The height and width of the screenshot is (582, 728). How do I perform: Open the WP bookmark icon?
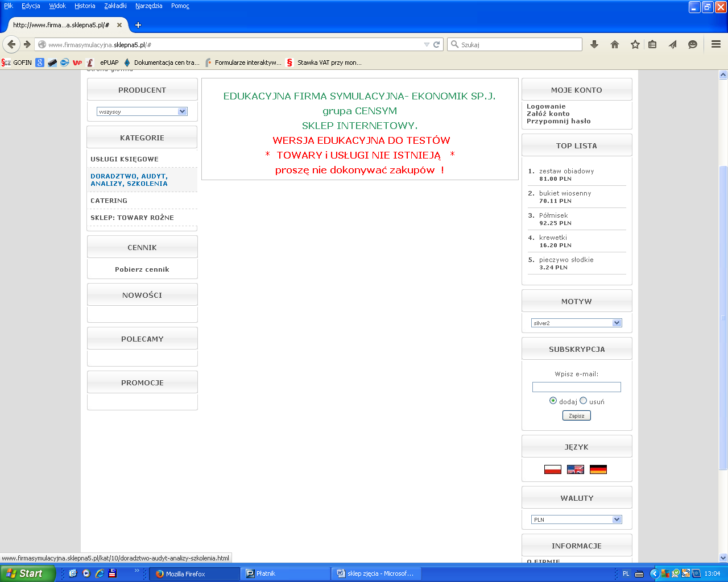(77, 63)
